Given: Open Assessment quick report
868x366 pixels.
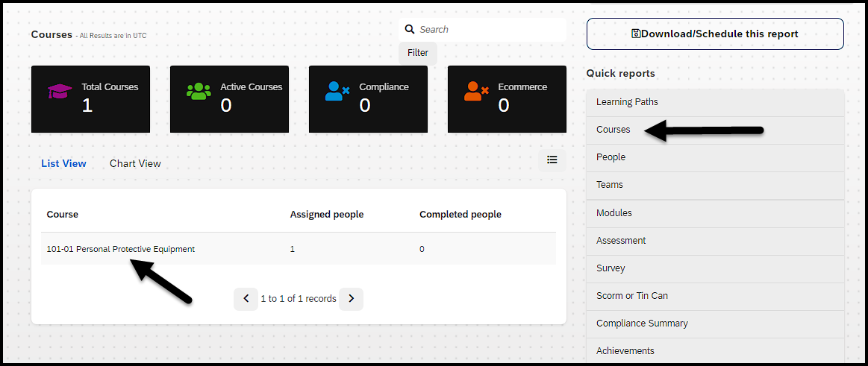Looking at the screenshot, I should [715, 241].
